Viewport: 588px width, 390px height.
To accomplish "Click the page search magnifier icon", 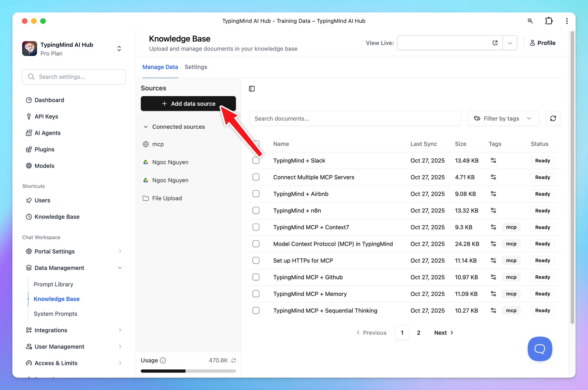I will [x=530, y=21].
